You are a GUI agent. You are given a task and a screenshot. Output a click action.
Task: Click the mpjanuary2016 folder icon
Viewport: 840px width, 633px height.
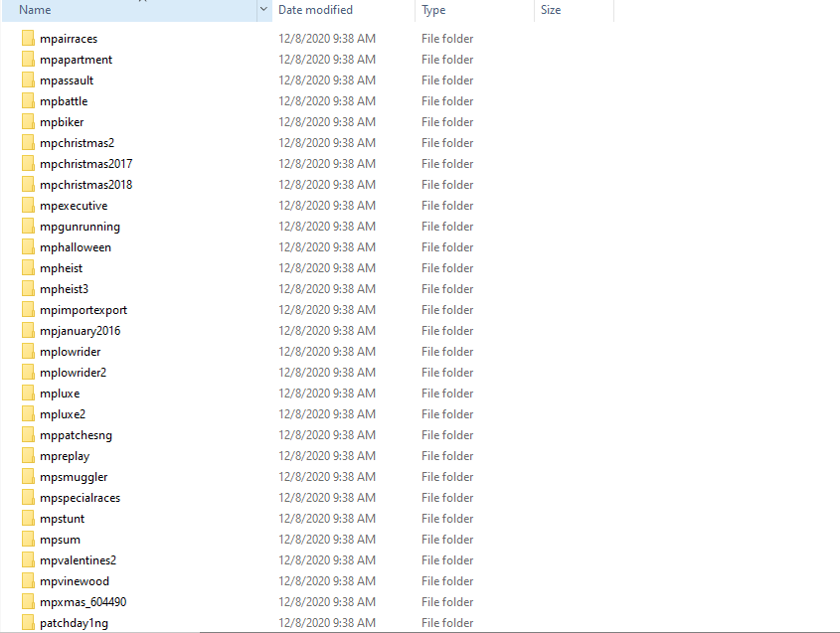click(x=29, y=331)
